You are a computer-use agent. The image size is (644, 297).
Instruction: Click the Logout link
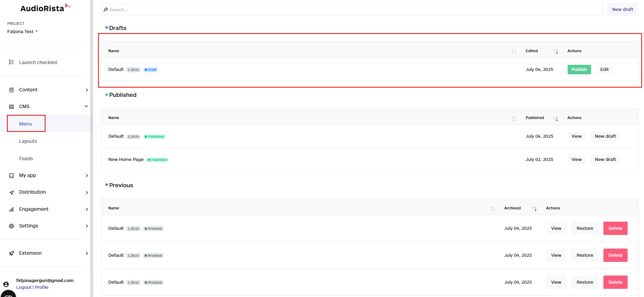24,287
